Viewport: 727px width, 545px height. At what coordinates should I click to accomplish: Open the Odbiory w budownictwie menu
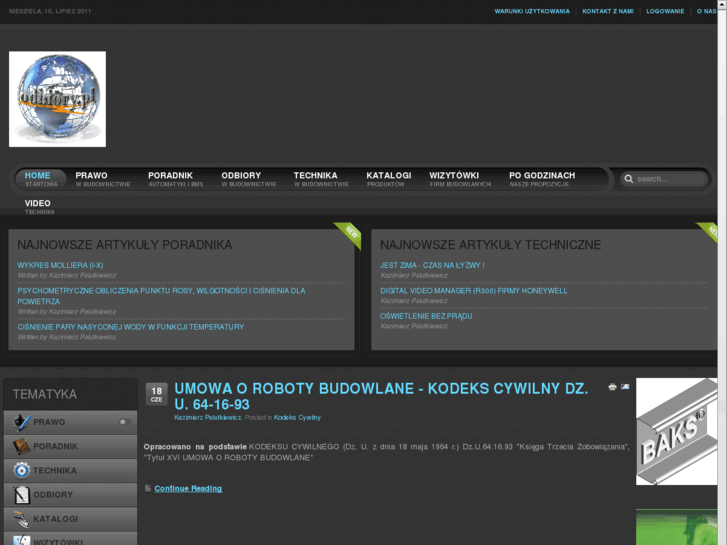(x=249, y=179)
